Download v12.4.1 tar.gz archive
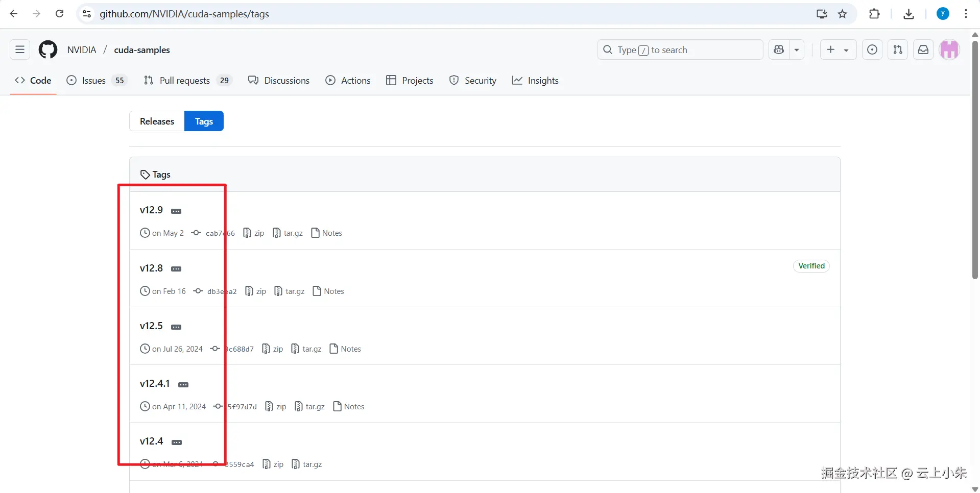The width and height of the screenshot is (980, 493). 310,407
